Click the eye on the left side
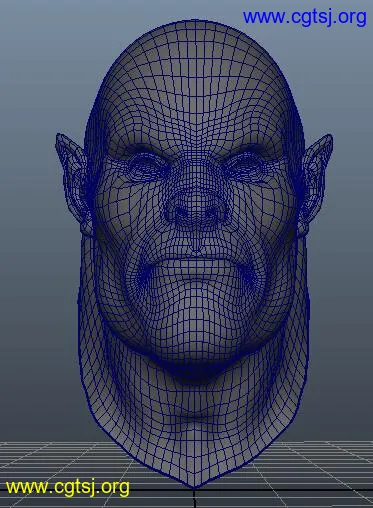This screenshot has height=508, width=373. tap(147, 167)
